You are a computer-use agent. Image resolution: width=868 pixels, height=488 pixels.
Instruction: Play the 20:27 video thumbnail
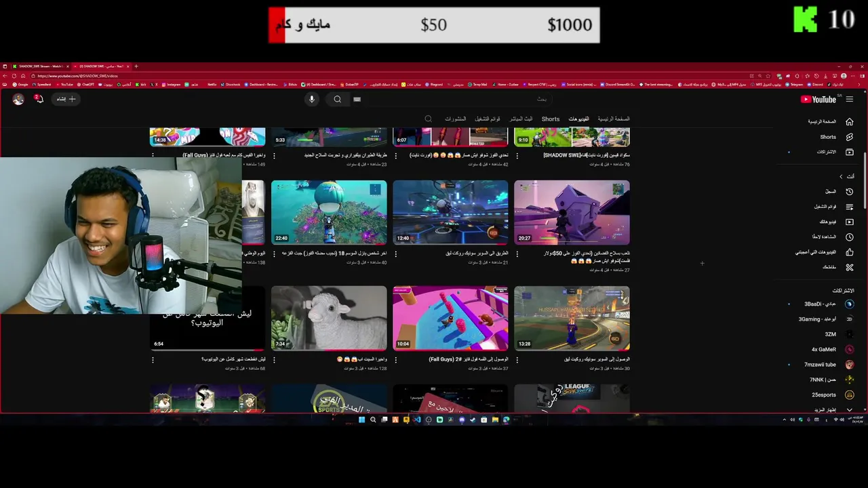pyautogui.click(x=572, y=212)
